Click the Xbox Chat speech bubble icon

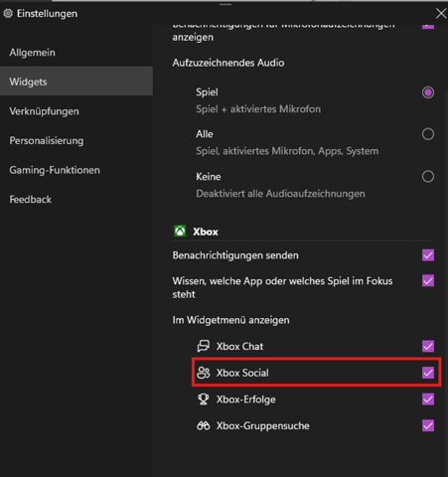204,346
